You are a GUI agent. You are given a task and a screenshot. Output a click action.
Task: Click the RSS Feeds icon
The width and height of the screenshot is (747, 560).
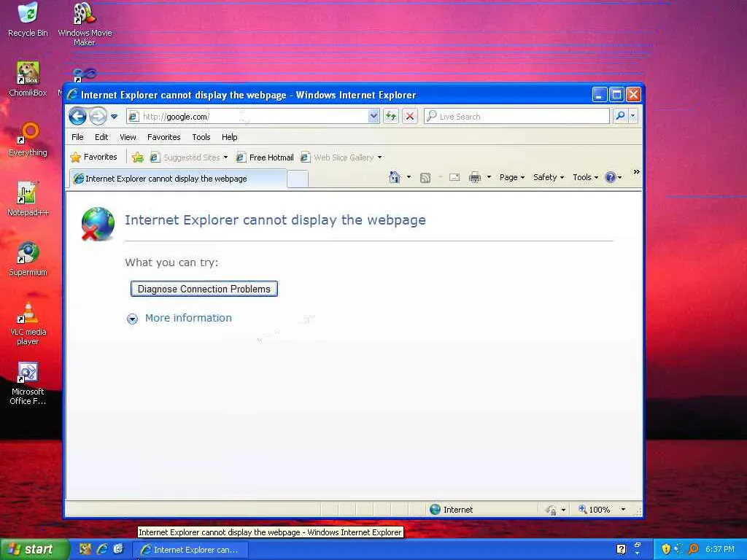click(425, 178)
